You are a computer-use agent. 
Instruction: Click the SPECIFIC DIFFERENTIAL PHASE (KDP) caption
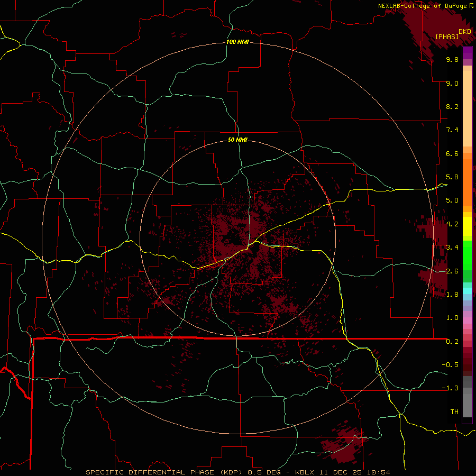click(x=166, y=472)
